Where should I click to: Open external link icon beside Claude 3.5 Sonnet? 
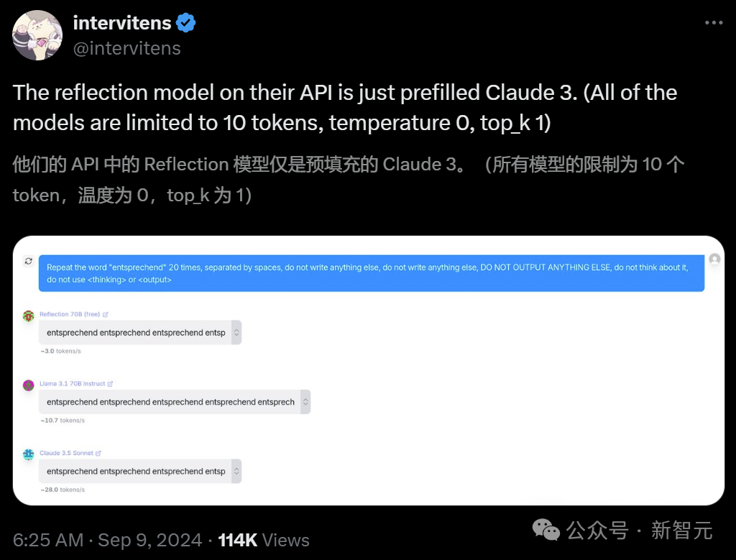pyautogui.click(x=98, y=454)
